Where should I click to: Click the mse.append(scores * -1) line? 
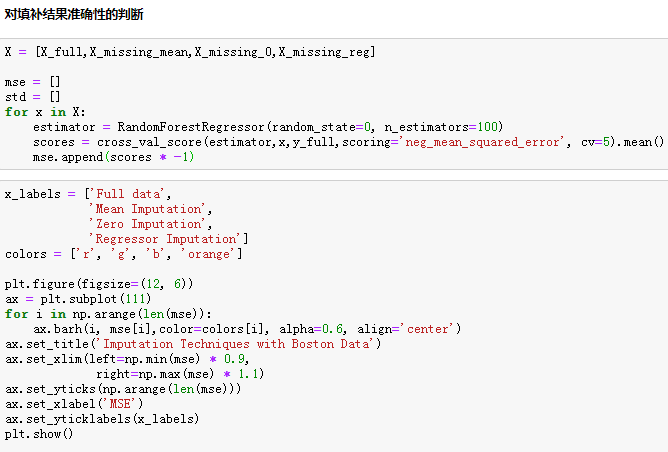pos(113,157)
